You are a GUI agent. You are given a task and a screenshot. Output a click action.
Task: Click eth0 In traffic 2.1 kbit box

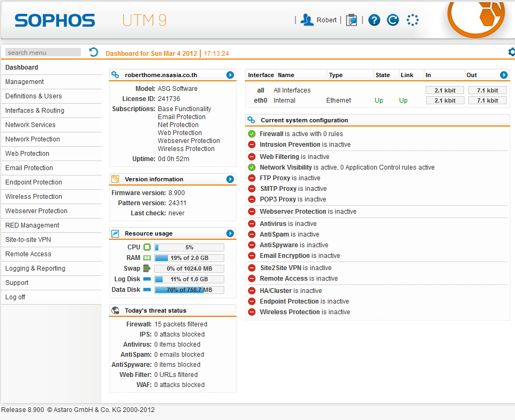coord(445,100)
